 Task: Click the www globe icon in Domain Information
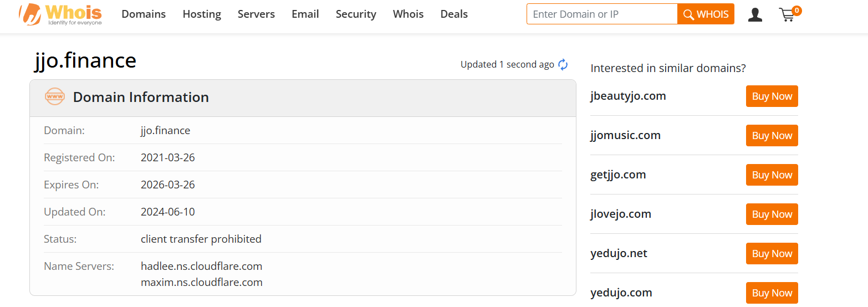[55, 96]
